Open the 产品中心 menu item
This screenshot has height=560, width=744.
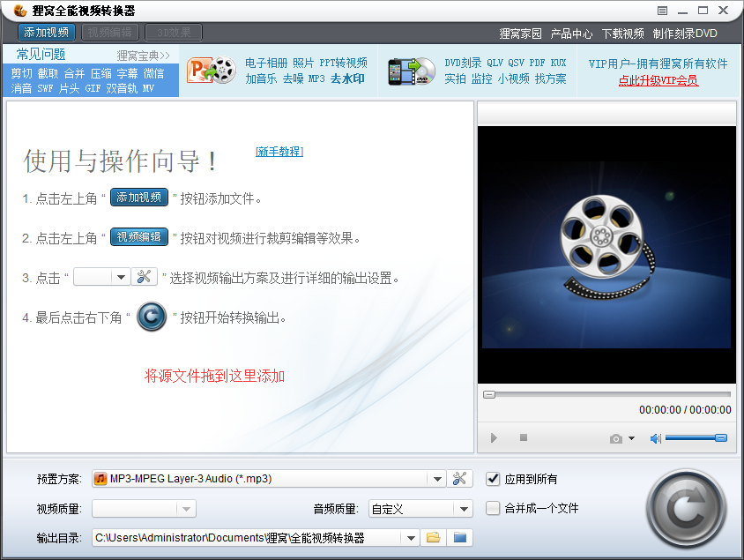(571, 34)
